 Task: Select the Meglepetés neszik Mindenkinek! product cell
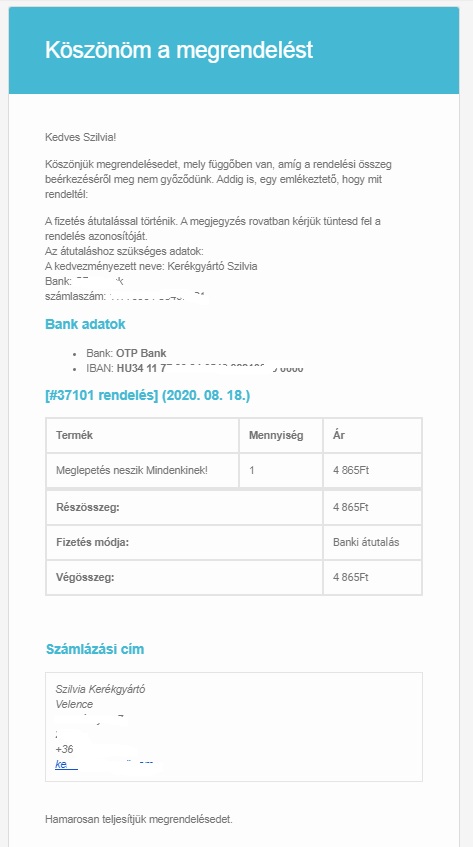[x=132, y=470]
